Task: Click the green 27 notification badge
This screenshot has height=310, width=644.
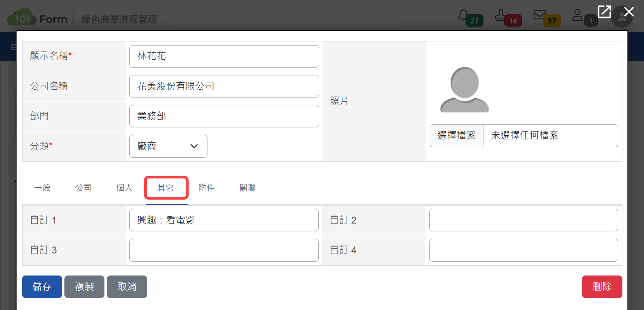Action: 474,21
